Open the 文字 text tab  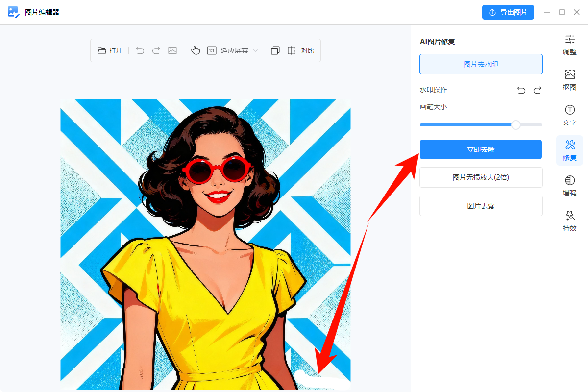pyautogui.click(x=569, y=115)
